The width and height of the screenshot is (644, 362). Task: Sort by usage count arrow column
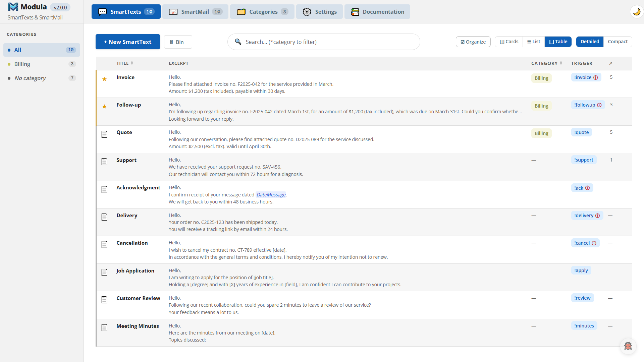(x=610, y=63)
